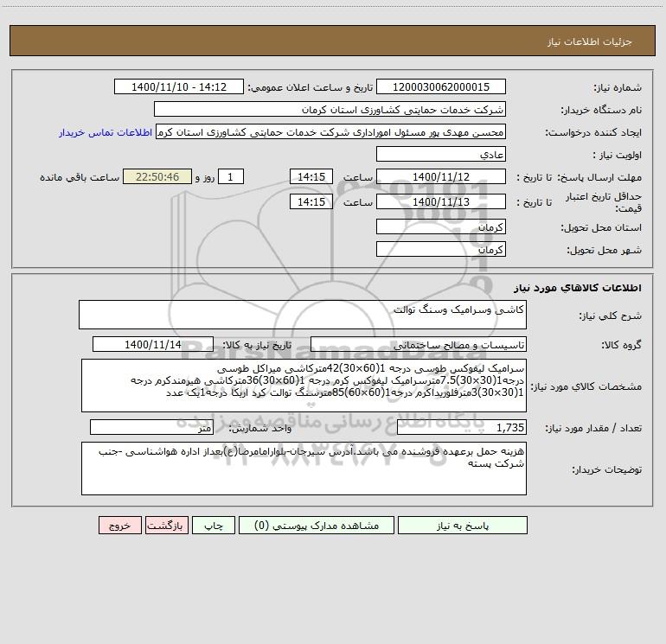Click the توضیحات خریدار label

(607, 469)
